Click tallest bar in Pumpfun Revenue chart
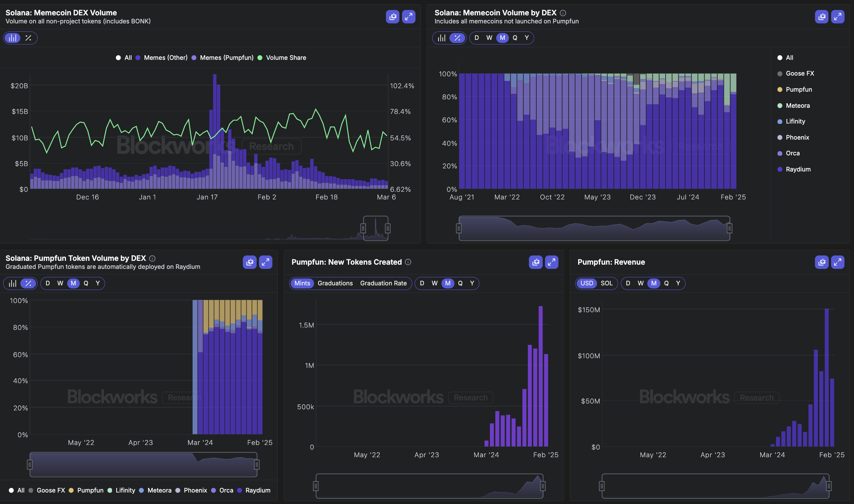 coord(826,378)
